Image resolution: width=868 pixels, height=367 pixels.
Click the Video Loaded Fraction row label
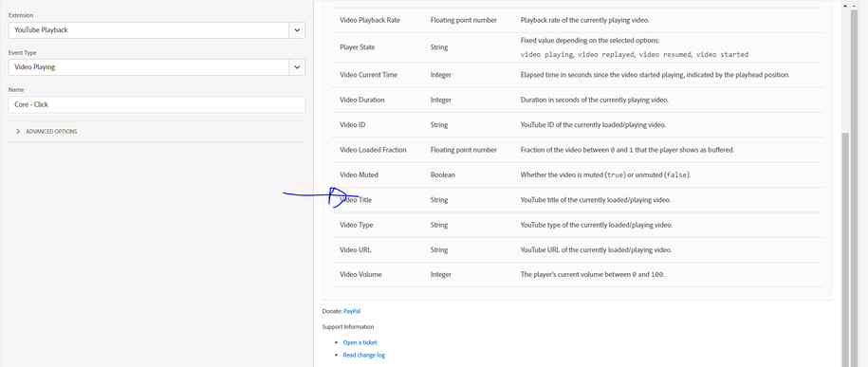pos(373,150)
